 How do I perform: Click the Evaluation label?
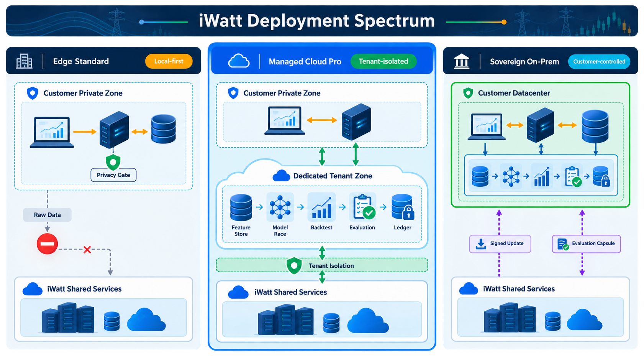pyautogui.click(x=362, y=227)
